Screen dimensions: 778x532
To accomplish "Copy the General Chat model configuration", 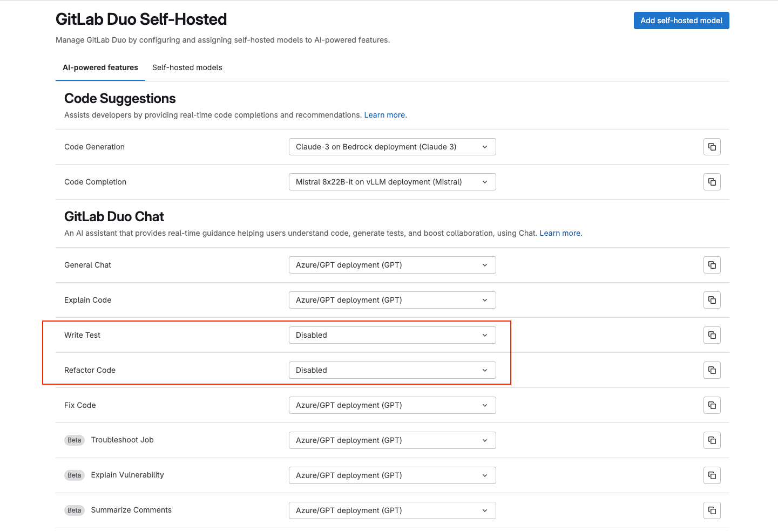I will pos(712,265).
